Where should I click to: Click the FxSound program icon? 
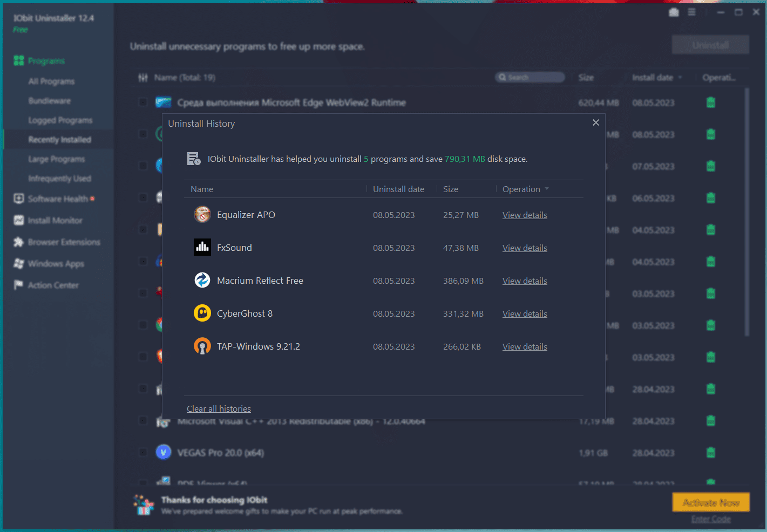202,247
